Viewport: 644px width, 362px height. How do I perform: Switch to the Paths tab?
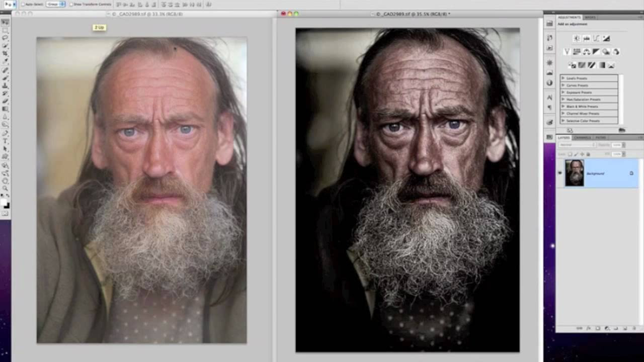pyautogui.click(x=601, y=138)
